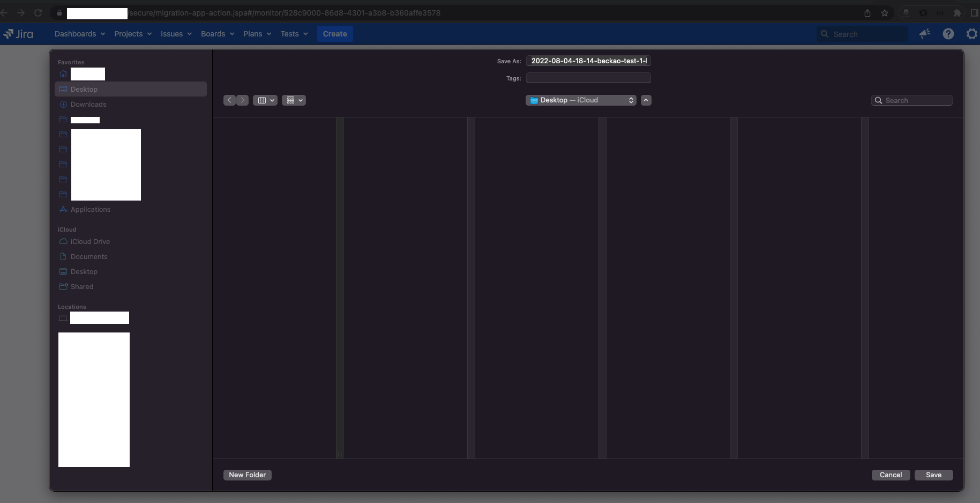Cancel the save dialog
Screen dimensions: 980x503
891,475
